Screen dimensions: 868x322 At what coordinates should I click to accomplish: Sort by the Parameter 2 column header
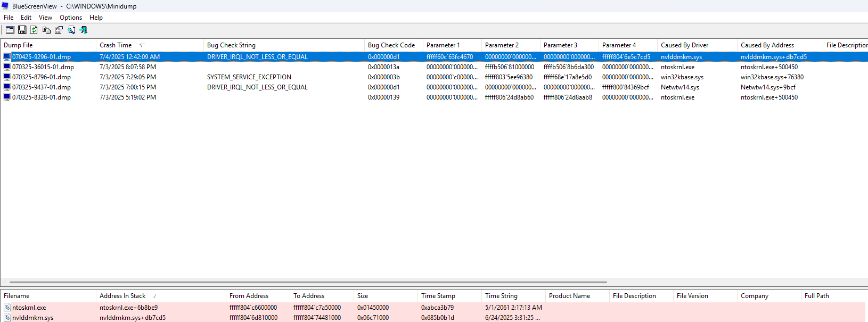point(511,45)
